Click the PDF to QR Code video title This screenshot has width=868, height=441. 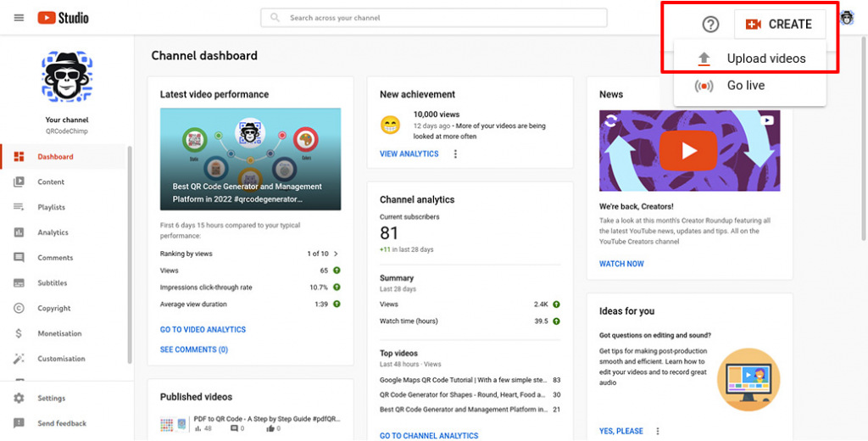coord(267,420)
